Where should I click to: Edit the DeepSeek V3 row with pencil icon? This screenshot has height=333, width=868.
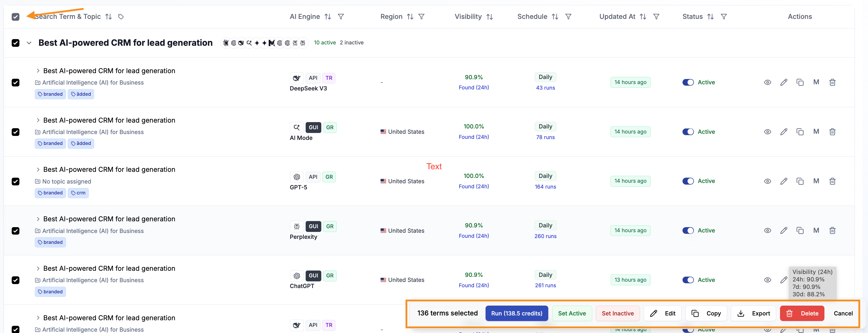coord(784,82)
